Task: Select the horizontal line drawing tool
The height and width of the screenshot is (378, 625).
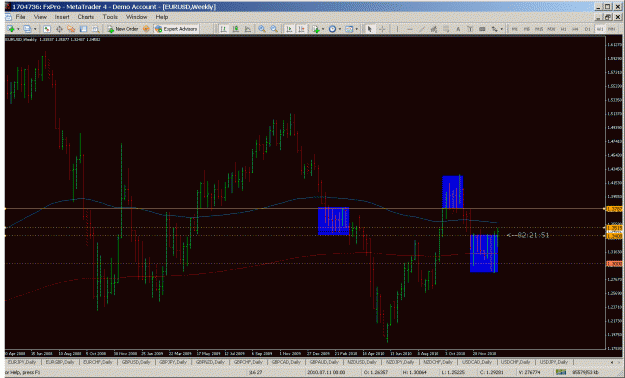Action: click(410, 29)
